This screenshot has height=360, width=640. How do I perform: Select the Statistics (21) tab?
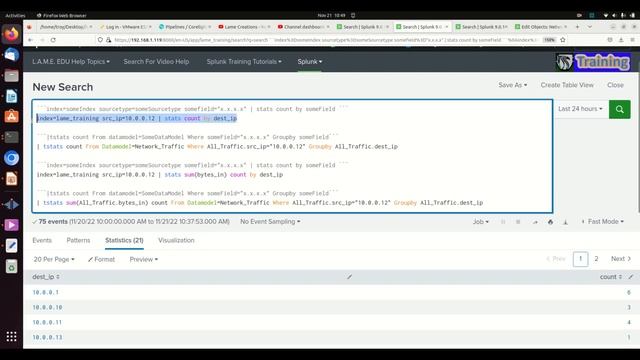(124, 240)
